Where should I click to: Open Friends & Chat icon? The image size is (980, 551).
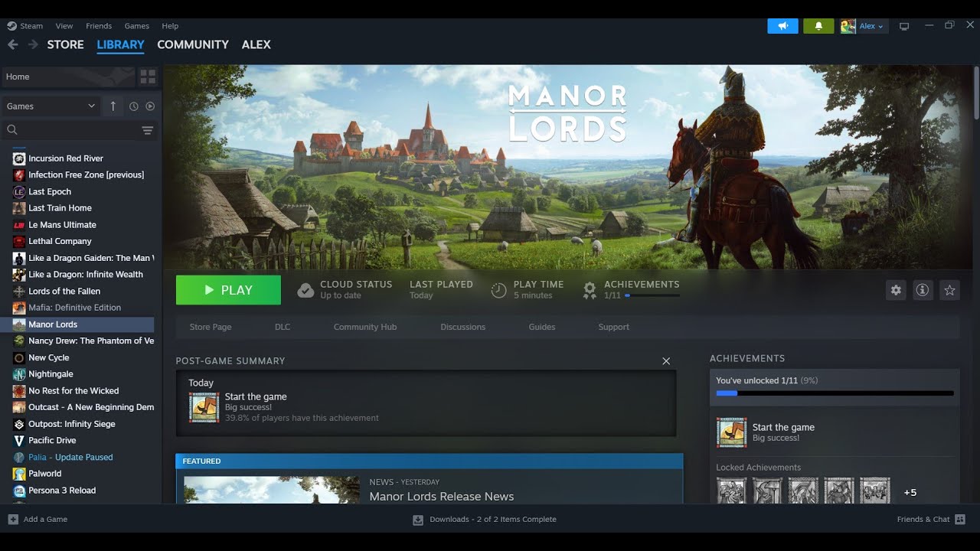click(960, 519)
